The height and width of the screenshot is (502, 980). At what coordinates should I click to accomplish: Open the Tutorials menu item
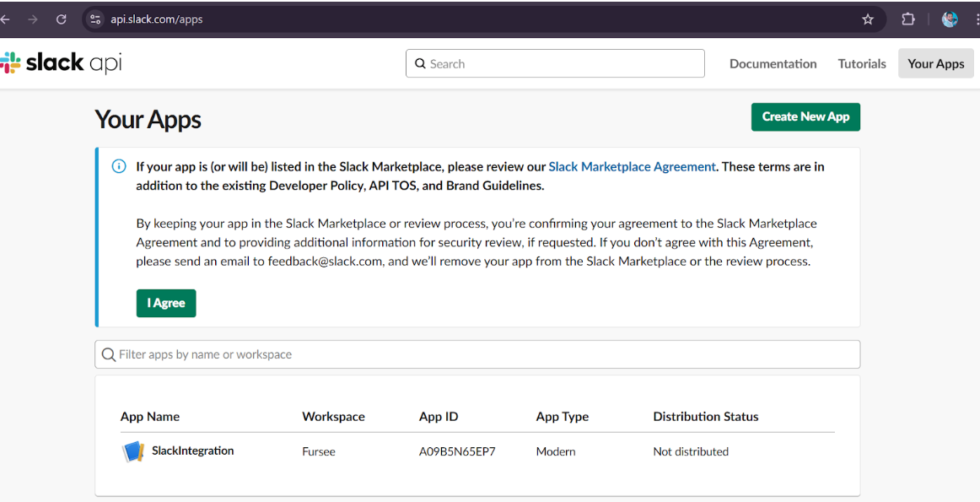[x=862, y=64]
